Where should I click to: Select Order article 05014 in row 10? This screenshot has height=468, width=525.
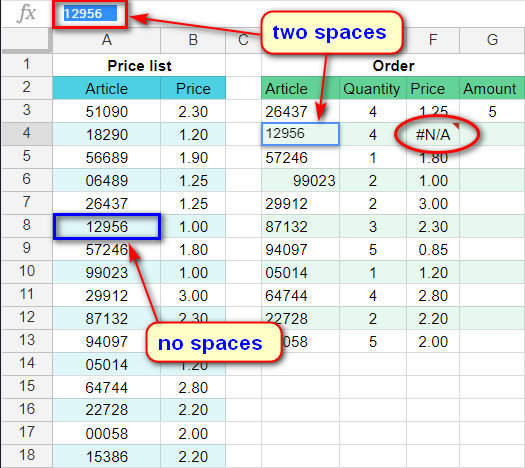300,272
